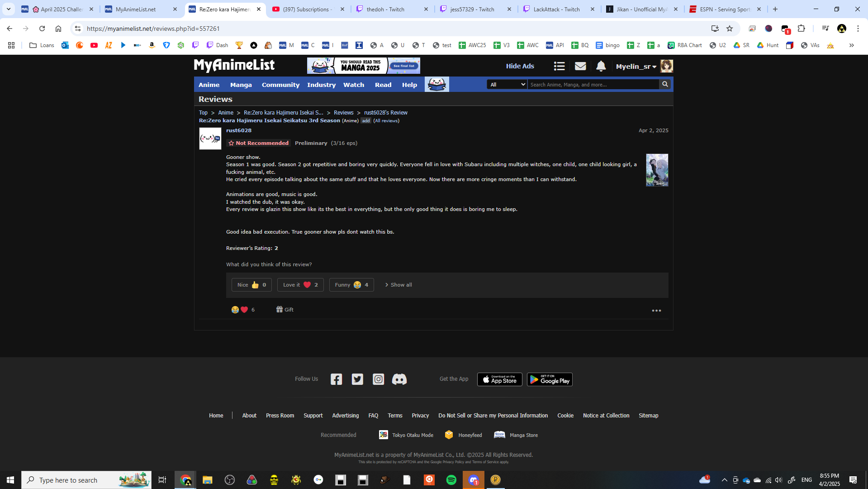Open the Task View taskbar icon
The height and width of the screenshot is (489, 868).
coord(162,480)
